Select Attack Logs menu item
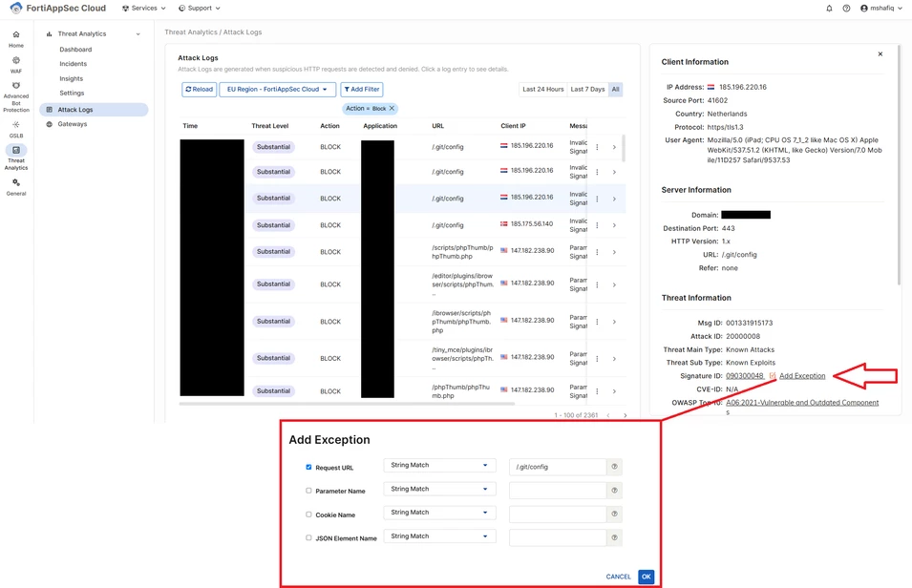The width and height of the screenshot is (912, 588). (x=94, y=110)
